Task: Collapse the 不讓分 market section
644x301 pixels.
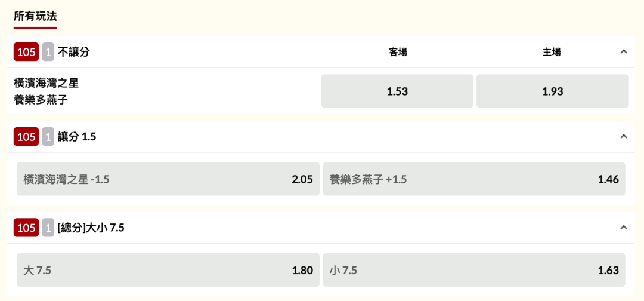Action: click(x=624, y=52)
